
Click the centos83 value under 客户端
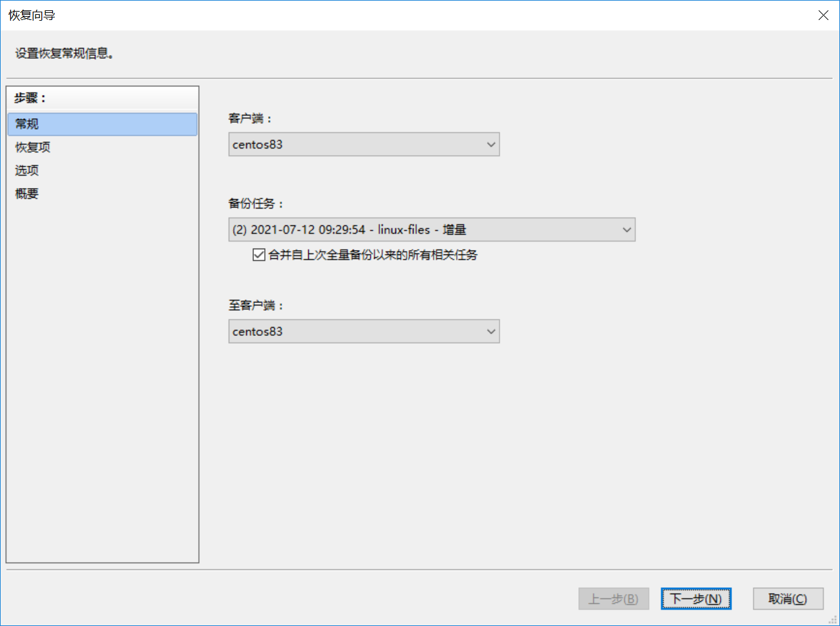pyautogui.click(x=258, y=145)
